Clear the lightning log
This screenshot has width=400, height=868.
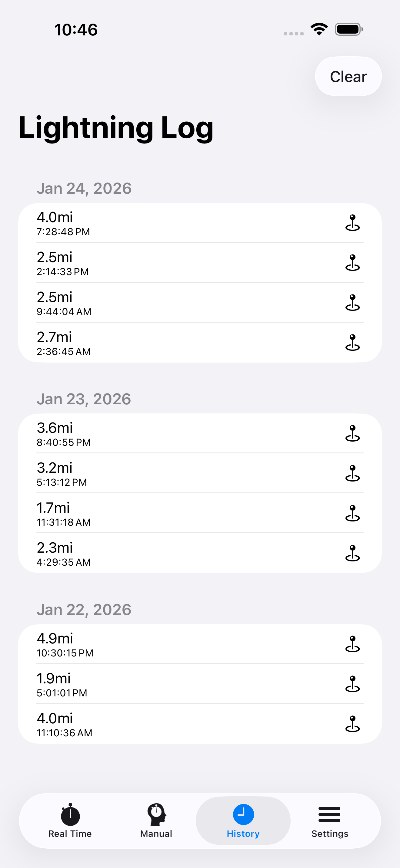pyautogui.click(x=348, y=77)
